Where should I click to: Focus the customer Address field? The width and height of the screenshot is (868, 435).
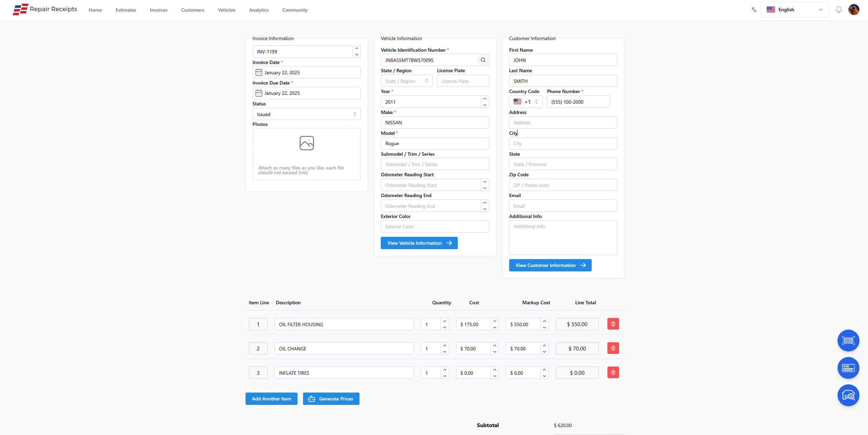(563, 123)
